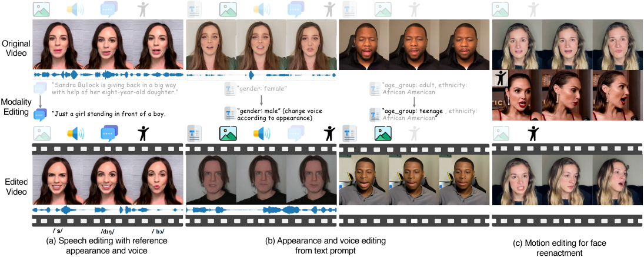Click the Sandra Bullock original transcript text
Viewport: 644px width, 257px height.
pyautogui.click(x=114, y=90)
